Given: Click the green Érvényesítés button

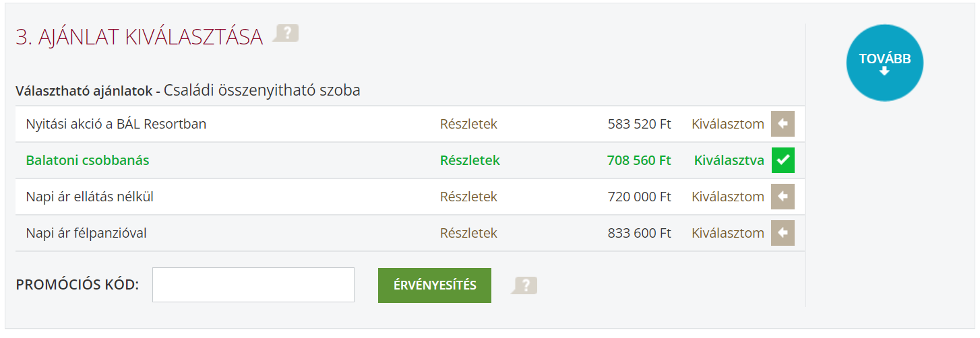Looking at the screenshot, I should point(435,285).
